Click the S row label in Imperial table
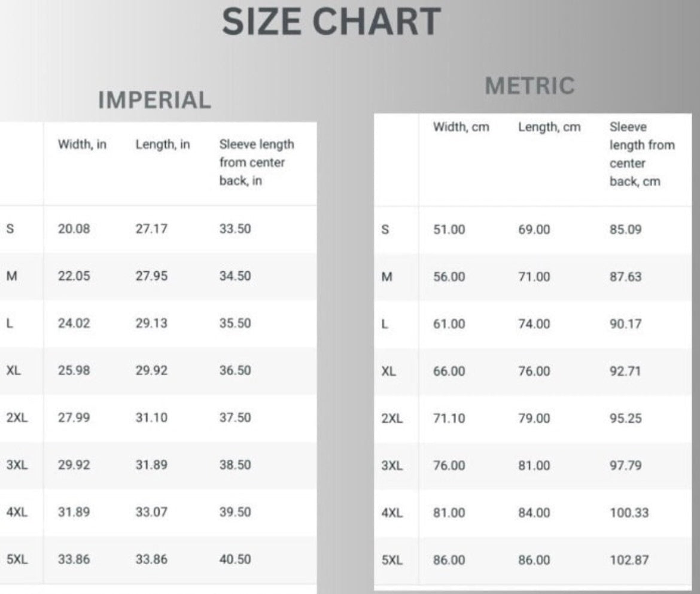Screen dimensions: 700x594 pyautogui.click(x=10, y=229)
